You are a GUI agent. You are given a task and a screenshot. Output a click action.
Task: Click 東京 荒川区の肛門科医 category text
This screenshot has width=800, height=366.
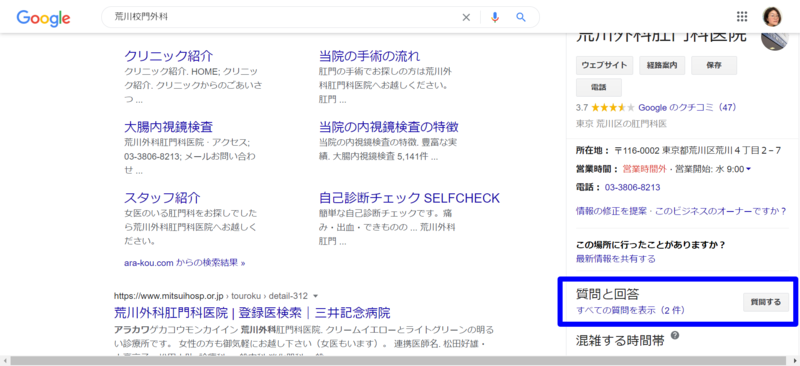(621, 124)
